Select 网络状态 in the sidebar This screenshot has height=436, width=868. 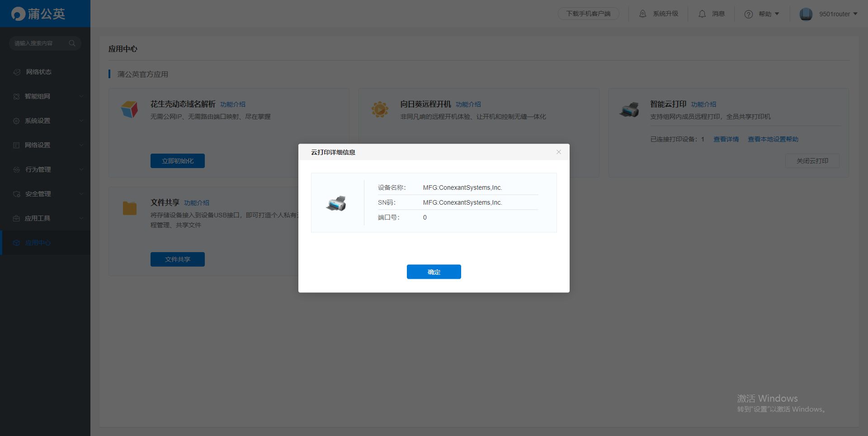click(x=38, y=72)
